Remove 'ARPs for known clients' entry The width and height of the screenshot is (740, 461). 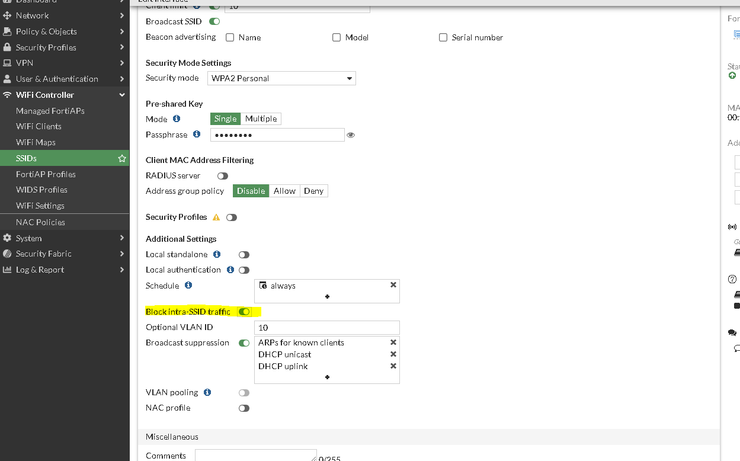coord(393,342)
